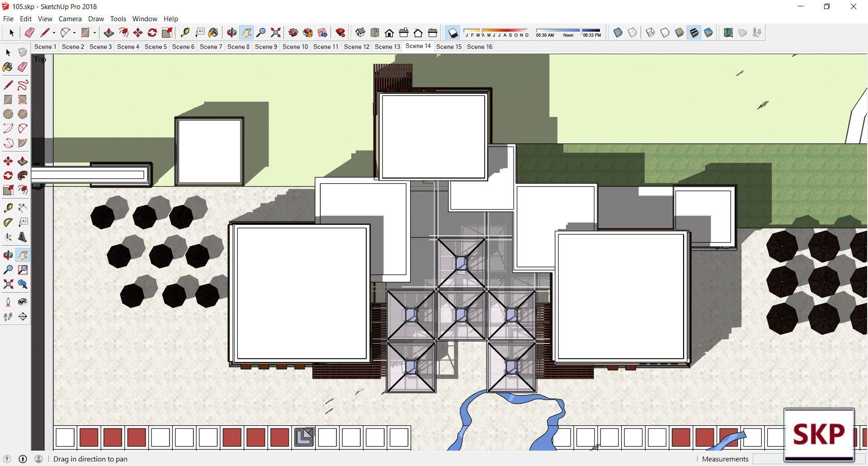Choose Follow Me tool in left toolbar
This screenshot has width=868, height=466.
click(x=22, y=176)
